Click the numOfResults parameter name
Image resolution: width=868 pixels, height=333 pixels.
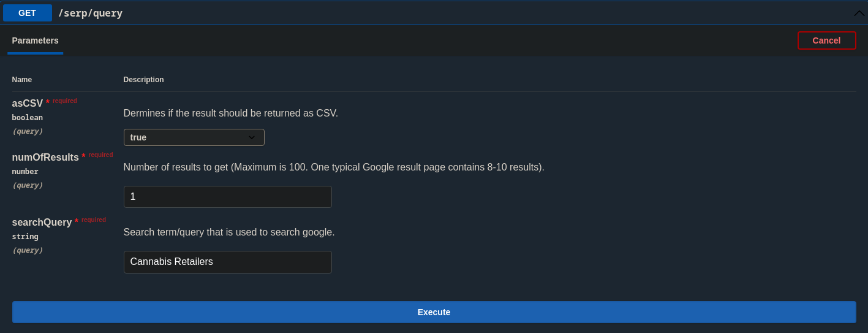pos(45,158)
